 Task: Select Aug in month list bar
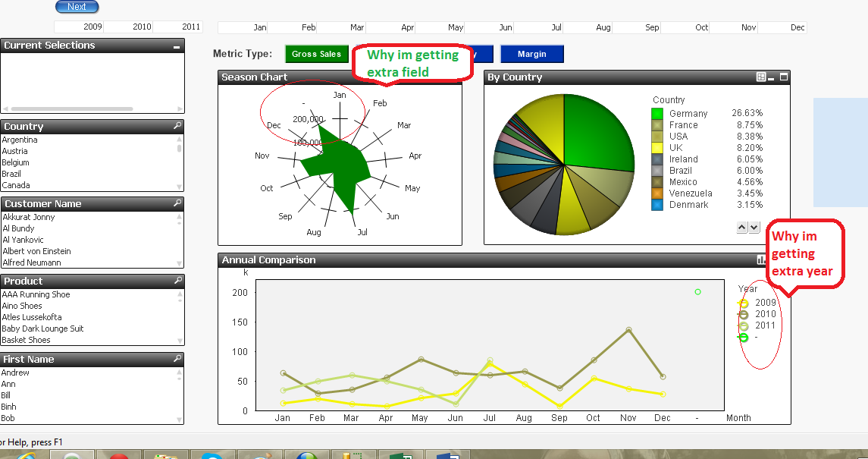point(588,27)
